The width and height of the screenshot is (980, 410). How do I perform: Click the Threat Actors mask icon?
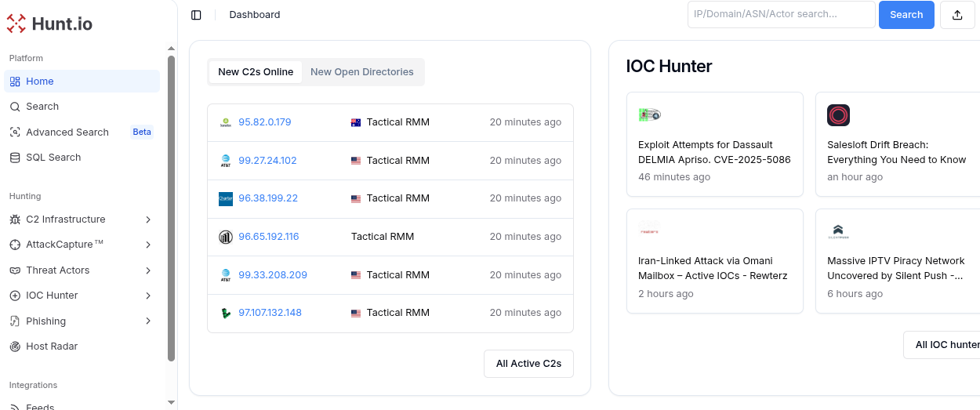coord(15,270)
